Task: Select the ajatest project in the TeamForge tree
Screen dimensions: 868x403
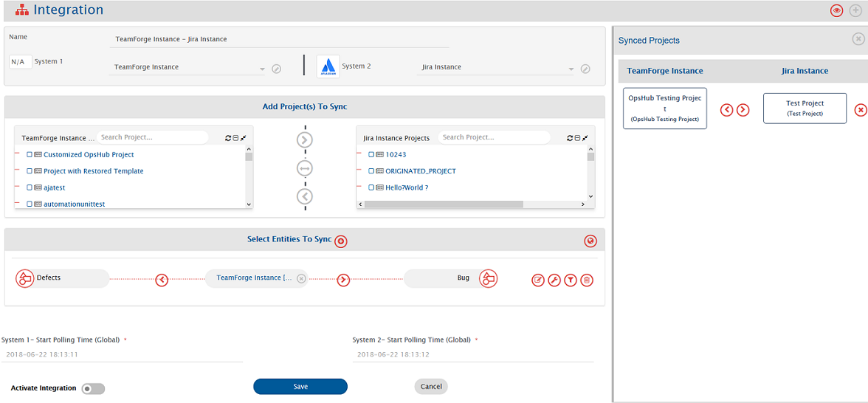Action: click(54, 187)
